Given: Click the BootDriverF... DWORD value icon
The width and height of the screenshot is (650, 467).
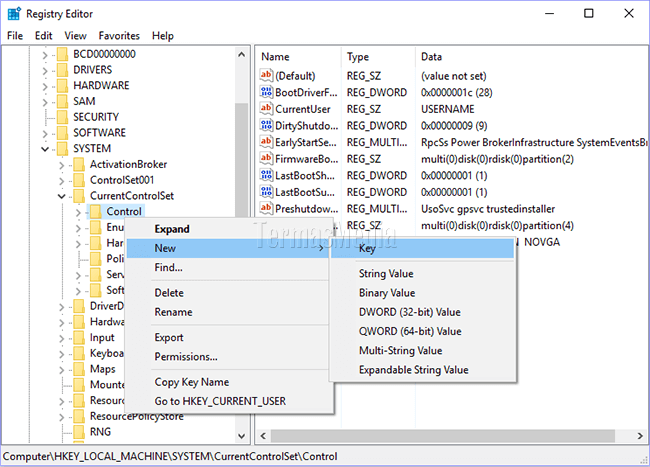Looking at the screenshot, I should click(266, 92).
